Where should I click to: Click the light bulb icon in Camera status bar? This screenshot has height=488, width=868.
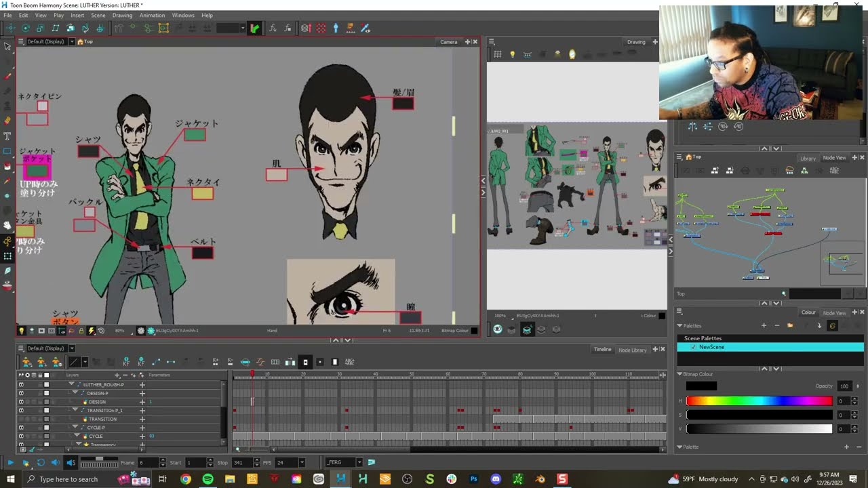22,331
